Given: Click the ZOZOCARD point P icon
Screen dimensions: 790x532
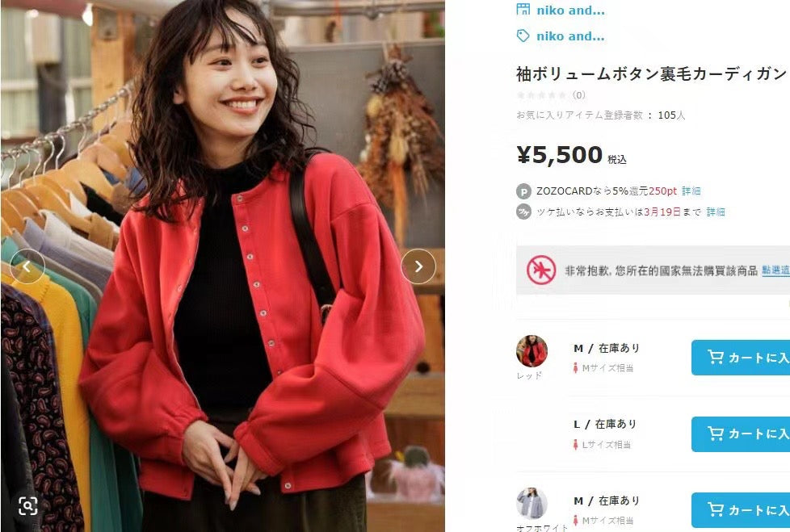Looking at the screenshot, I should (524, 192).
